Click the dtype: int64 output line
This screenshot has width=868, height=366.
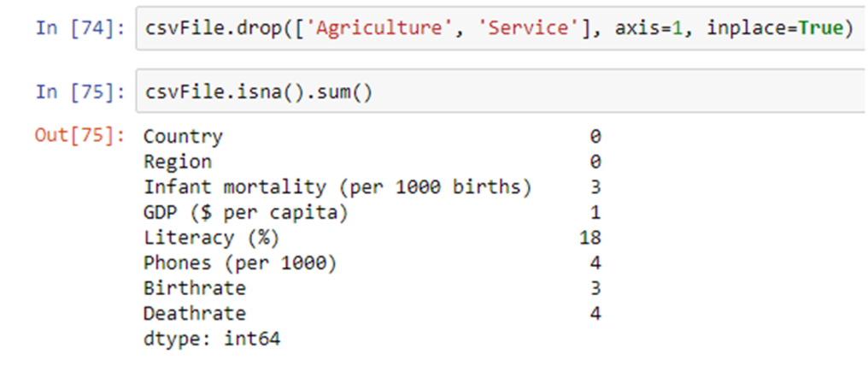pos(211,339)
